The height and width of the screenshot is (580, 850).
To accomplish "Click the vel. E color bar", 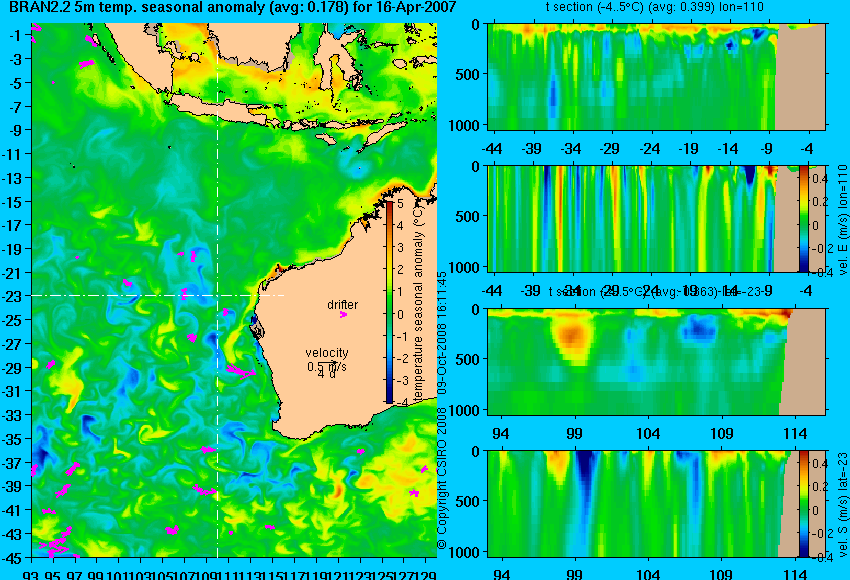I will [803, 218].
